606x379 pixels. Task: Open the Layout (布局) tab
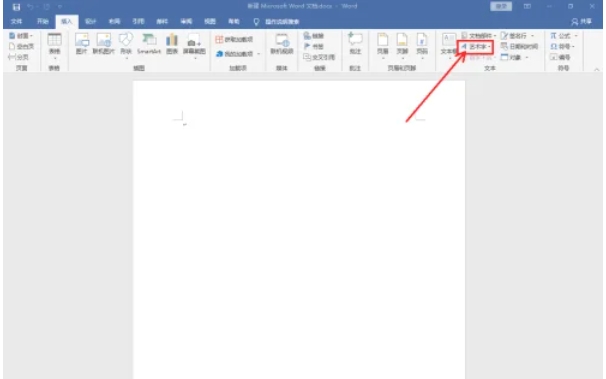coord(114,22)
